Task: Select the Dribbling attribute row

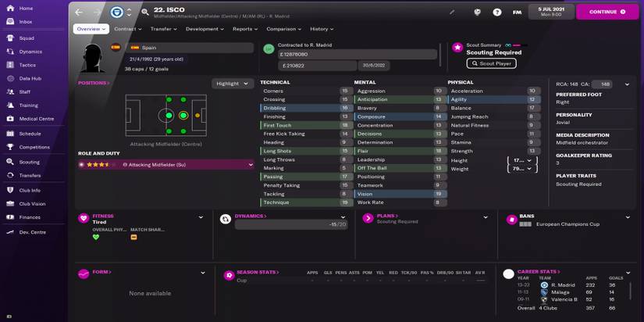Action: click(x=307, y=108)
